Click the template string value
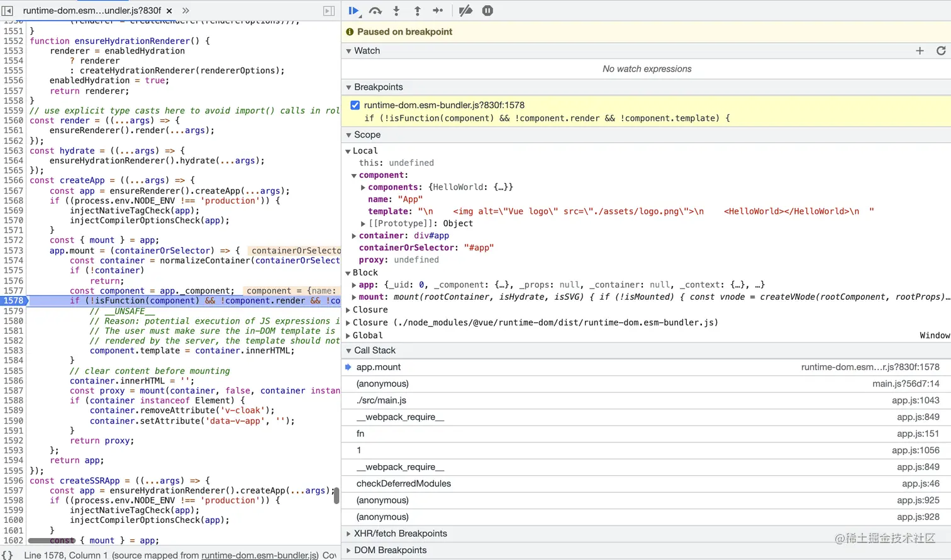This screenshot has width=951, height=560. pos(646,212)
